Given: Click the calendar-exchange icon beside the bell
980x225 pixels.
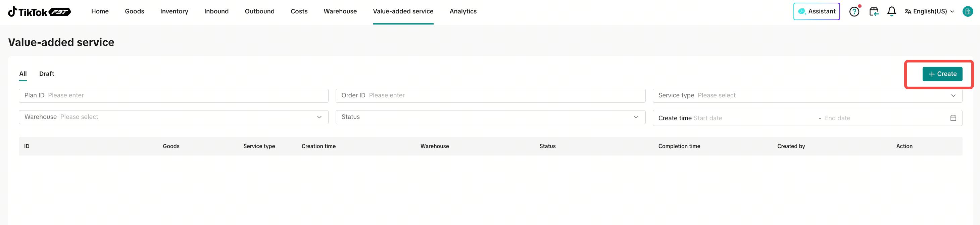Looking at the screenshot, I should (874, 11).
